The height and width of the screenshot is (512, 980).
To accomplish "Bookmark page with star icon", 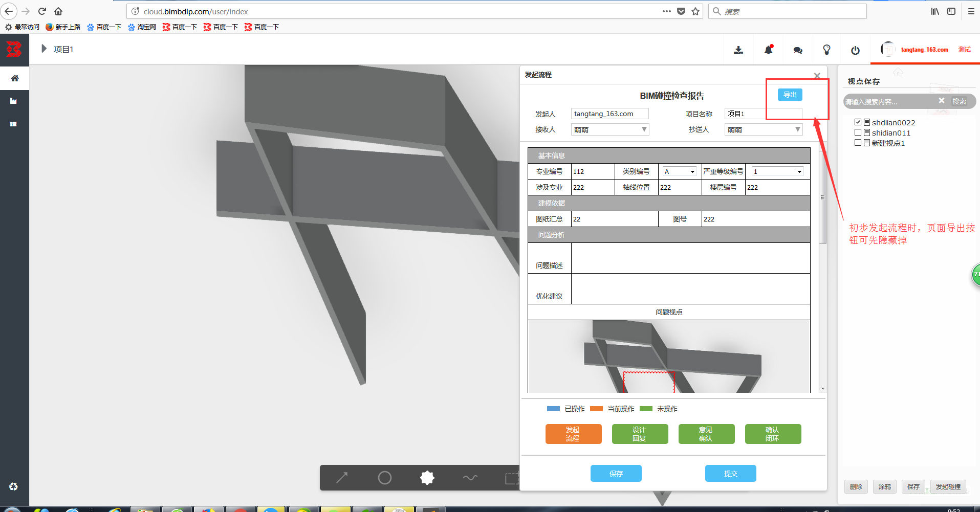I will coord(695,11).
